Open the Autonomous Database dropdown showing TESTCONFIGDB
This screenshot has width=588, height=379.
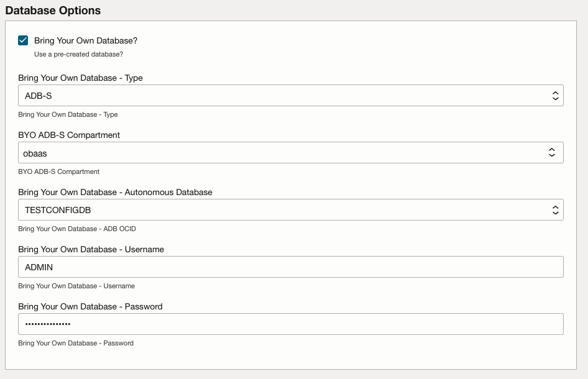290,209
